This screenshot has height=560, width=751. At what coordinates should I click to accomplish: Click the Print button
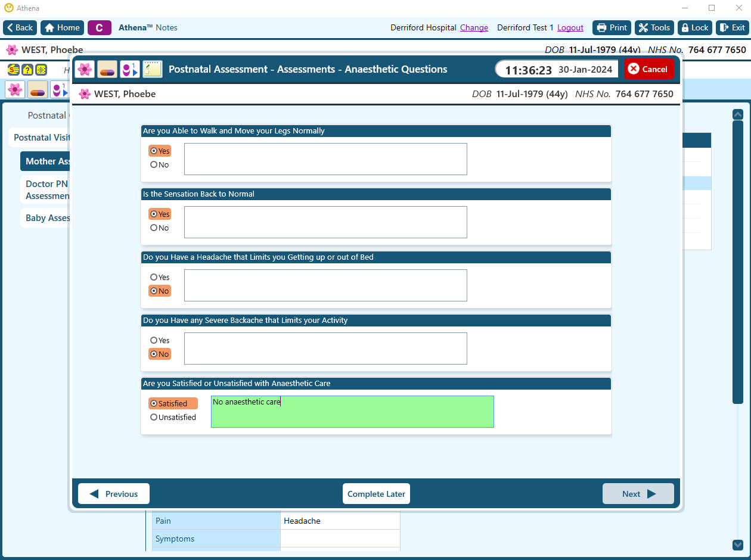click(612, 27)
